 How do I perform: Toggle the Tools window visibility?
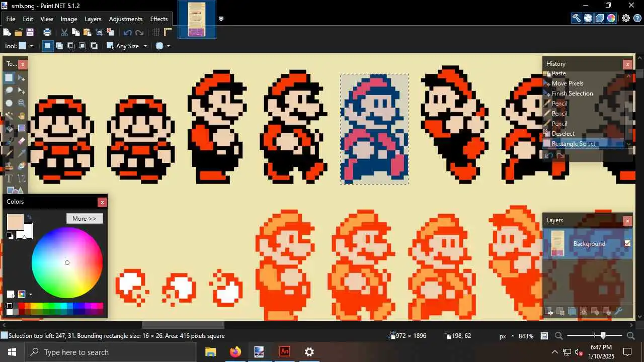tap(577, 18)
